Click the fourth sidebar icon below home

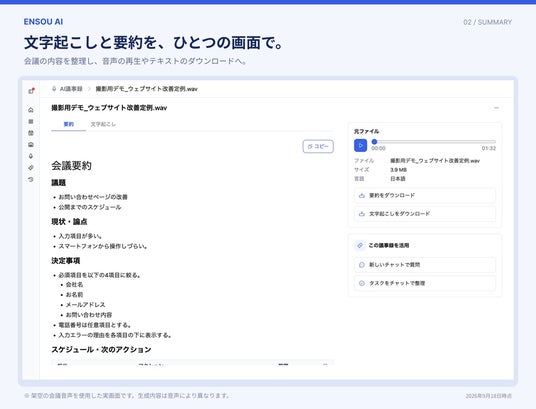31,145
